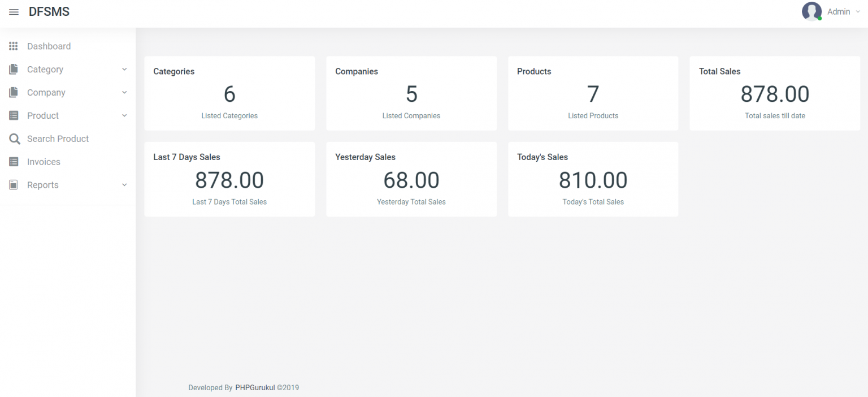Toggle the hamburger menu icon
The height and width of the screenshot is (397, 868).
(x=14, y=12)
